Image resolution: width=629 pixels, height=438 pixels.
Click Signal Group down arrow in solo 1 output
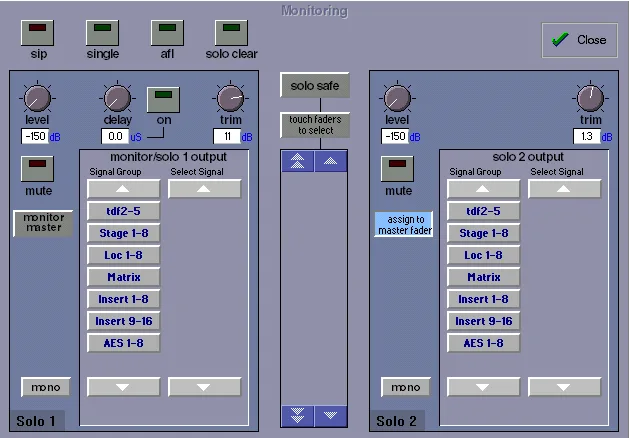point(124,387)
